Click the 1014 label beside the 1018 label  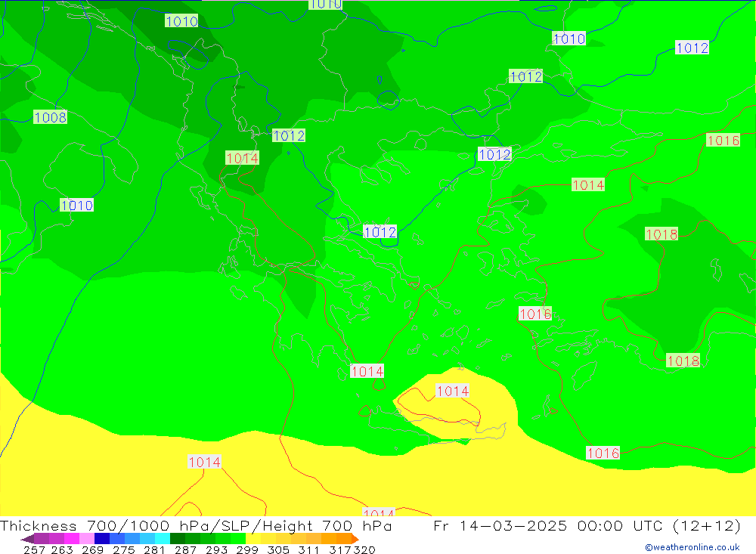point(587,184)
